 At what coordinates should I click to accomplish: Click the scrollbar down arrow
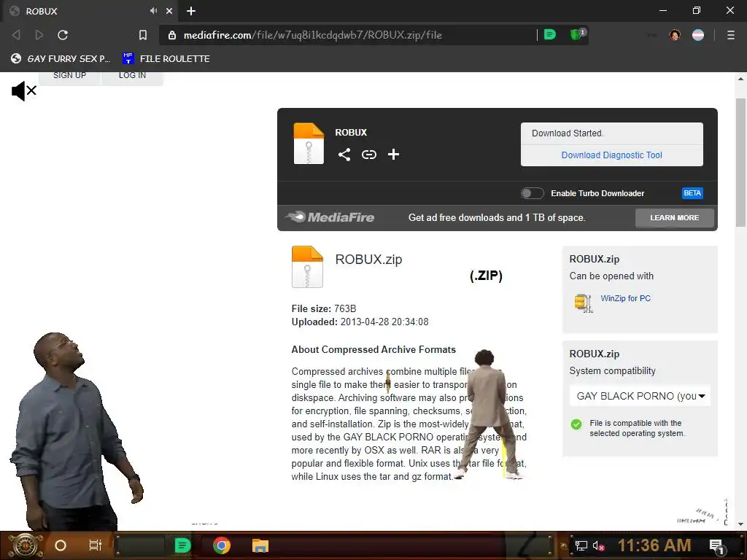(740, 524)
